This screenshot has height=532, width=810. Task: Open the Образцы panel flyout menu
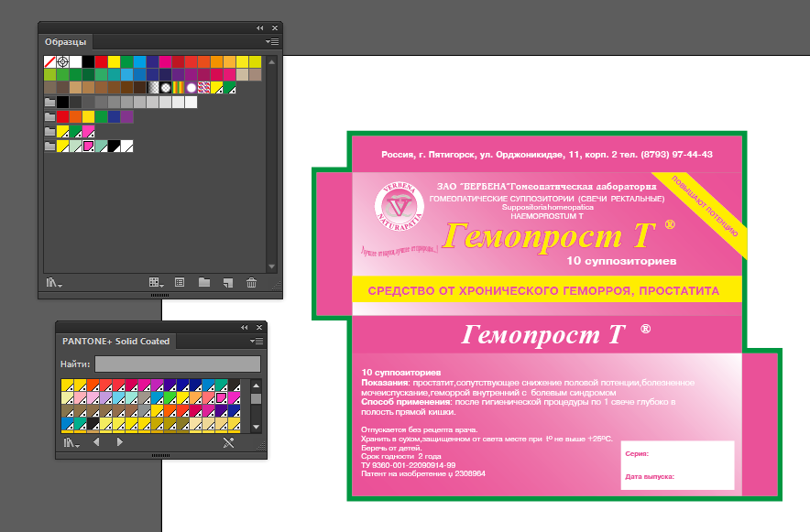click(272, 42)
